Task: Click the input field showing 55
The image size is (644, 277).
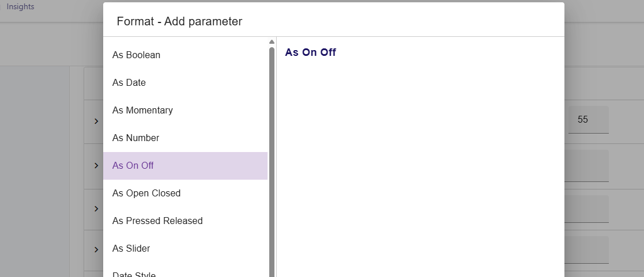Action: click(x=588, y=120)
